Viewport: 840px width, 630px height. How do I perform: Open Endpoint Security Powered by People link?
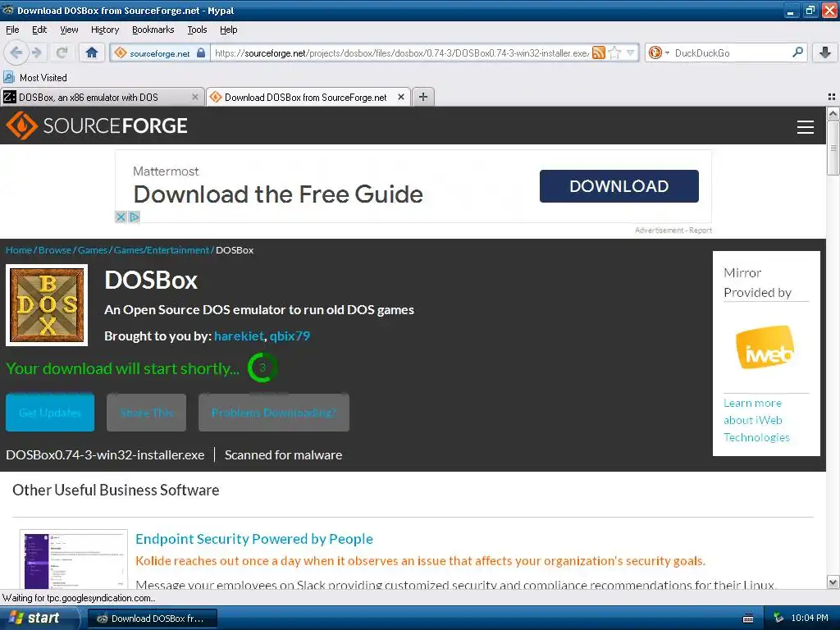pos(254,539)
